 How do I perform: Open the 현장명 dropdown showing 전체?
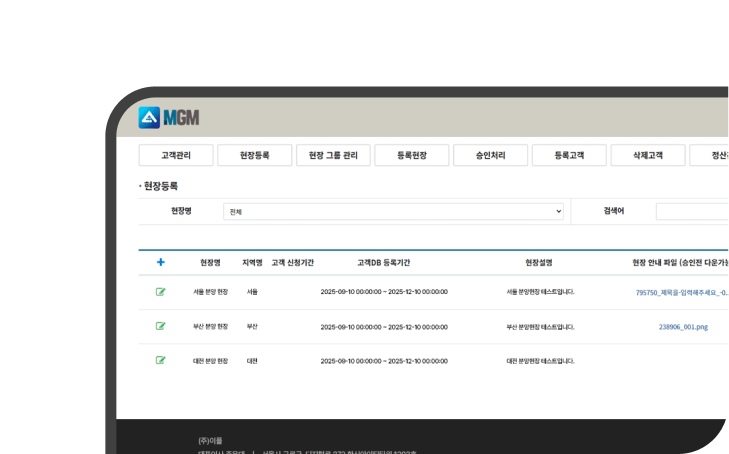click(x=393, y=212)
